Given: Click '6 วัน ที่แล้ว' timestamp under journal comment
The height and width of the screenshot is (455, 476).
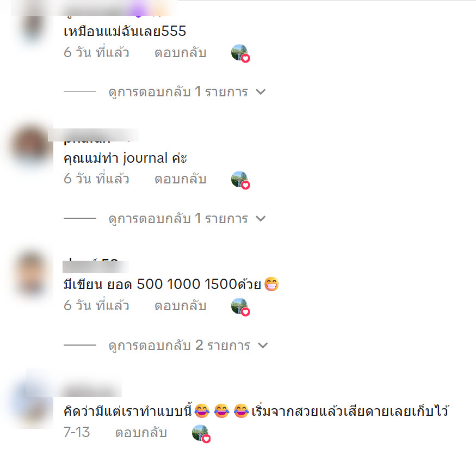Looking at the screenshot, I should point(96,179).
